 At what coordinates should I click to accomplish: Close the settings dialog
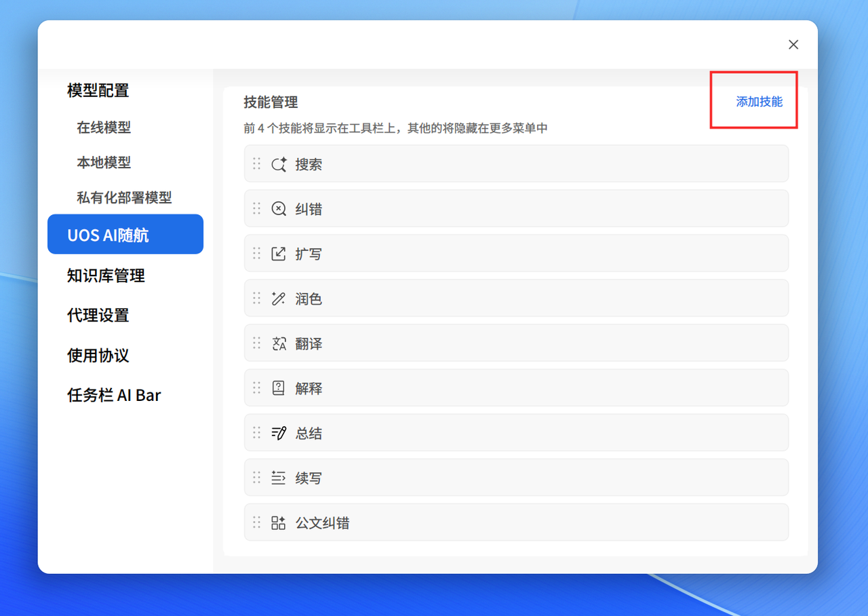coord(793,45)
